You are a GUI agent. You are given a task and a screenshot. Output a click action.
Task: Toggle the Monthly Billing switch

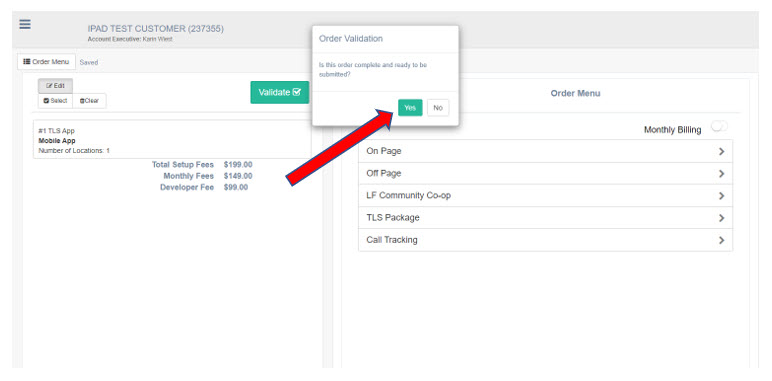coord(719,127)
